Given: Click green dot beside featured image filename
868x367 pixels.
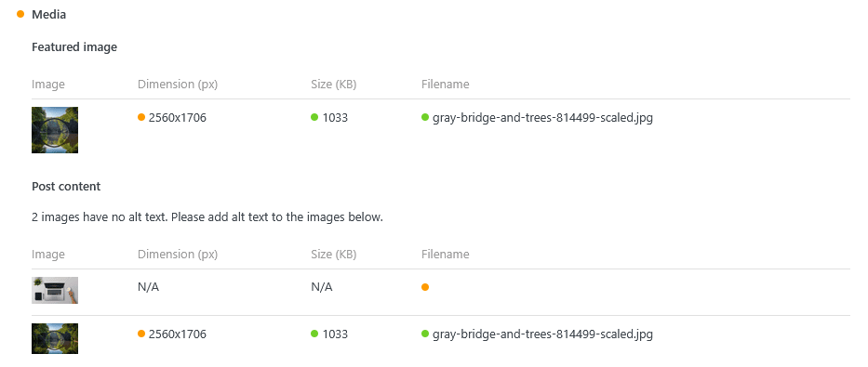Looking at the screenshot, I should click(425, 117).
